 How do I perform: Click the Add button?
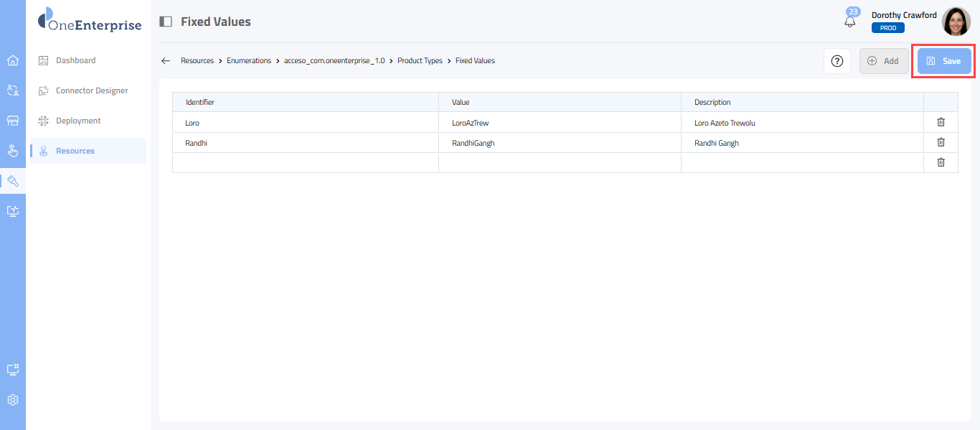[x=883, y=61]
